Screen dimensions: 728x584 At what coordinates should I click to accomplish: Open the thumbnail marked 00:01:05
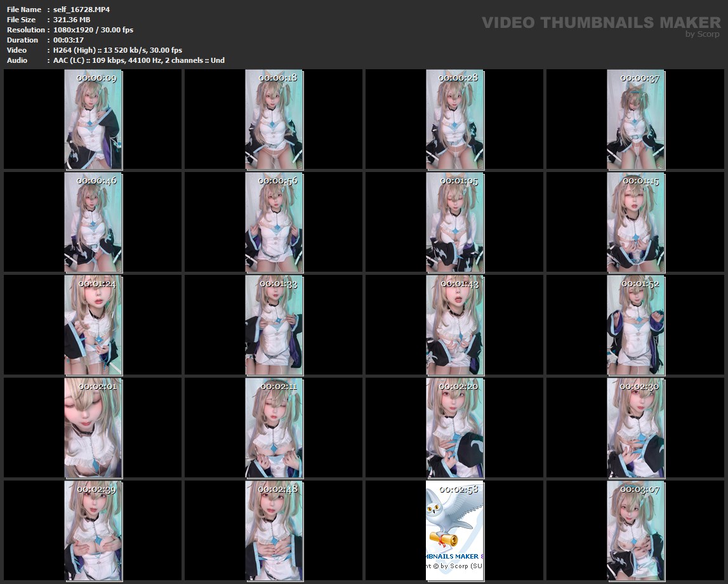[454, 222]
